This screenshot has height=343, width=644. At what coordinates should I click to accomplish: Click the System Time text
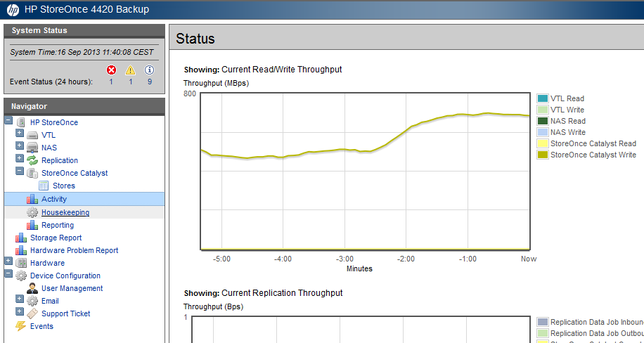(82, 52)
